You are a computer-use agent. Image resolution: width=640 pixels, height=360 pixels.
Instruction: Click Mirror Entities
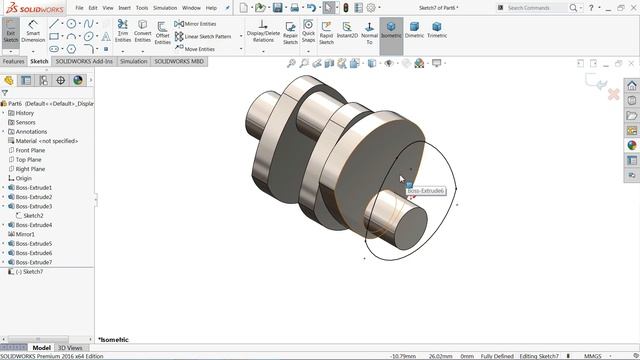(195, 24)
